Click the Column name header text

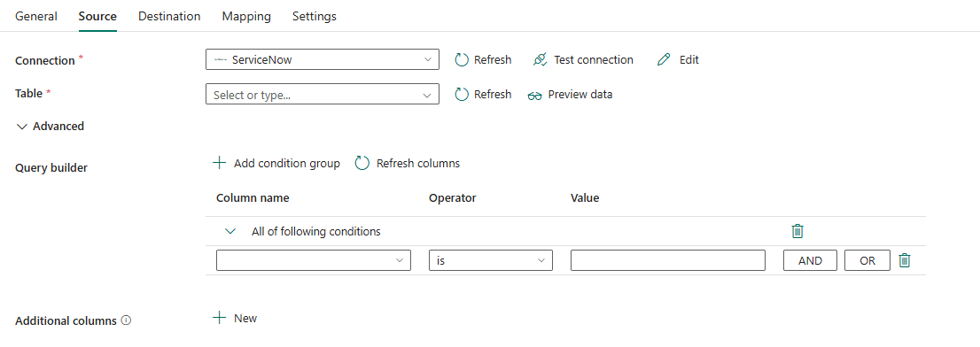point(253,197)
